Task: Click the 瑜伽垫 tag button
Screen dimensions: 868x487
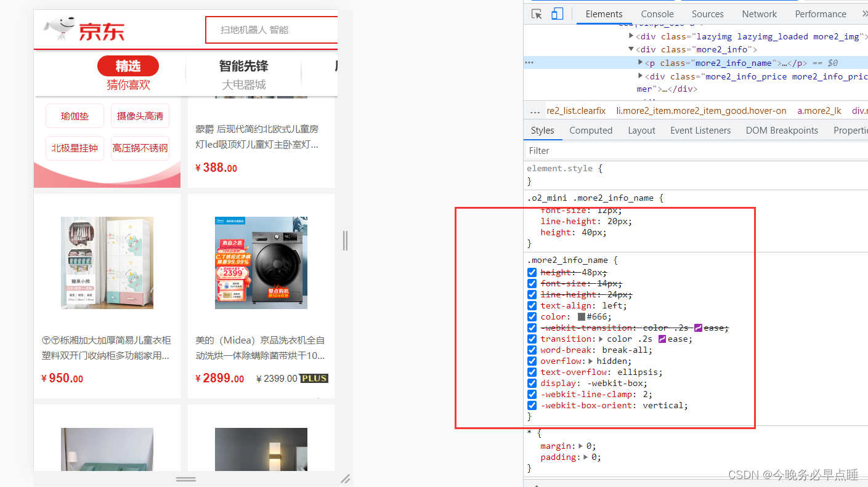Action: pyautogui.click(x=75, y=116)
